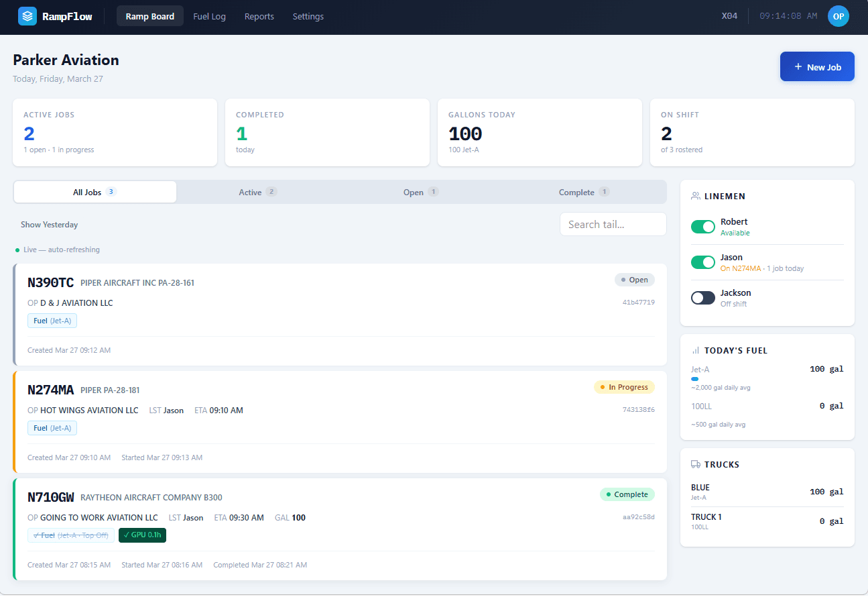
Task: Click the Today's Fuel bar chart icon
Action: tap(696, 351)
